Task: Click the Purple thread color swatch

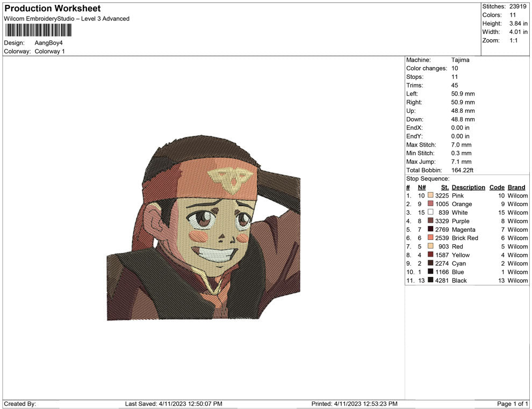Action: 430,221
